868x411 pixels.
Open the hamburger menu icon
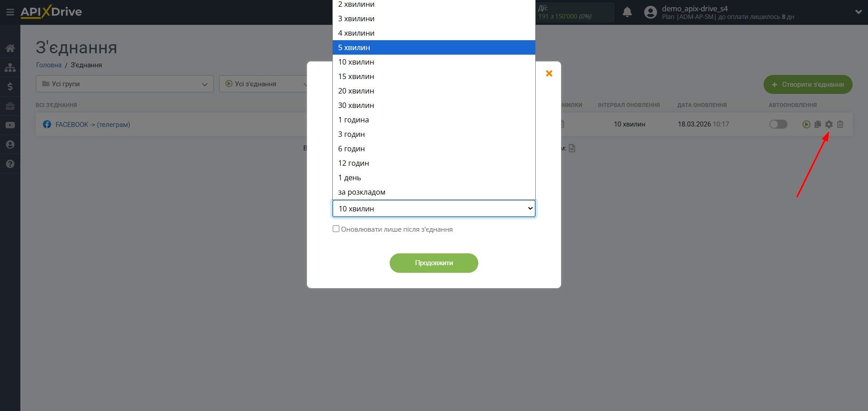[10, 12]
